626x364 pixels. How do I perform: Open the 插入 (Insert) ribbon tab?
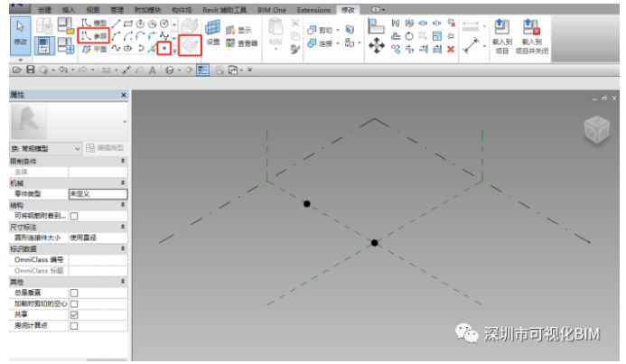point(69,10)
